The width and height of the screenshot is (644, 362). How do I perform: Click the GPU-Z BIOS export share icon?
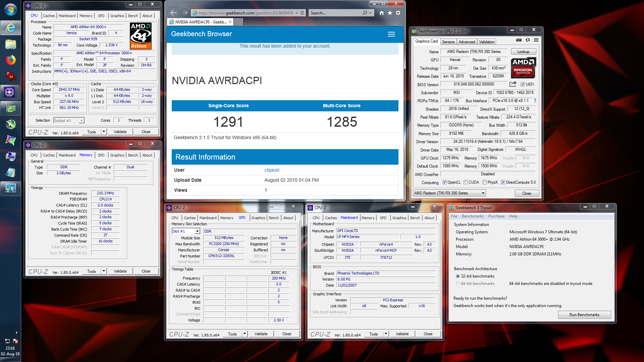(513, 84)
